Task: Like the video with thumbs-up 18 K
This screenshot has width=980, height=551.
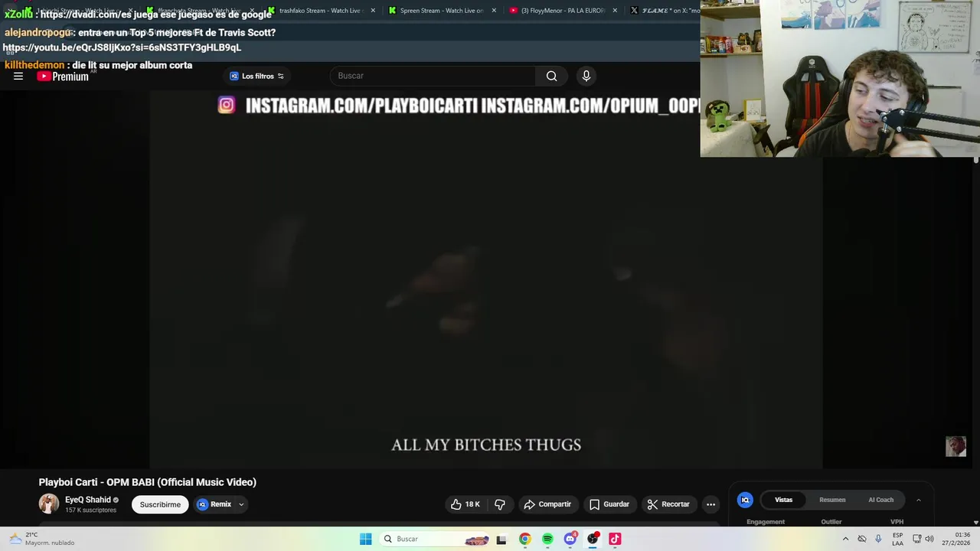Action: (x=465, y=504)
